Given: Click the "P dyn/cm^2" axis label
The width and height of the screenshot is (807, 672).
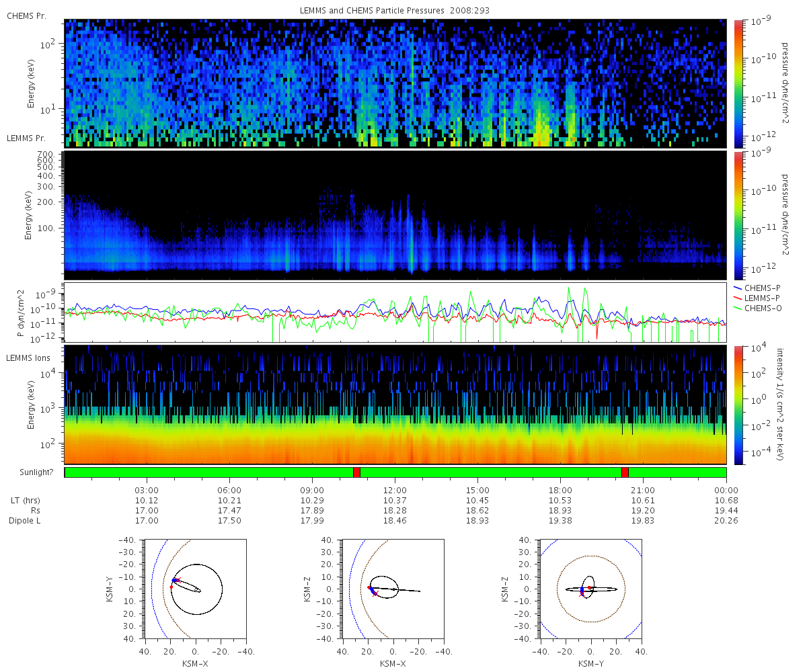Looking at the screenshot, I should tap(20, 313).
